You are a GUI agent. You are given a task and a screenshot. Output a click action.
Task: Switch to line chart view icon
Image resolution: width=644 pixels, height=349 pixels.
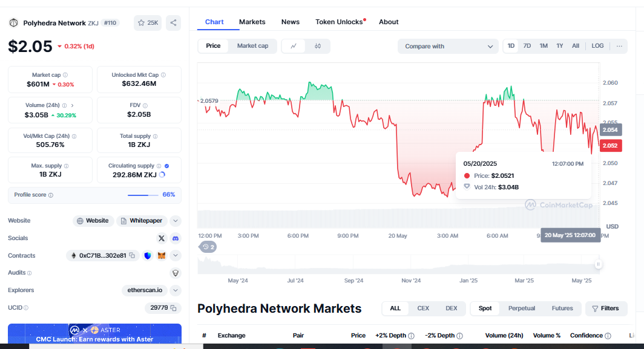click(293, 46)
